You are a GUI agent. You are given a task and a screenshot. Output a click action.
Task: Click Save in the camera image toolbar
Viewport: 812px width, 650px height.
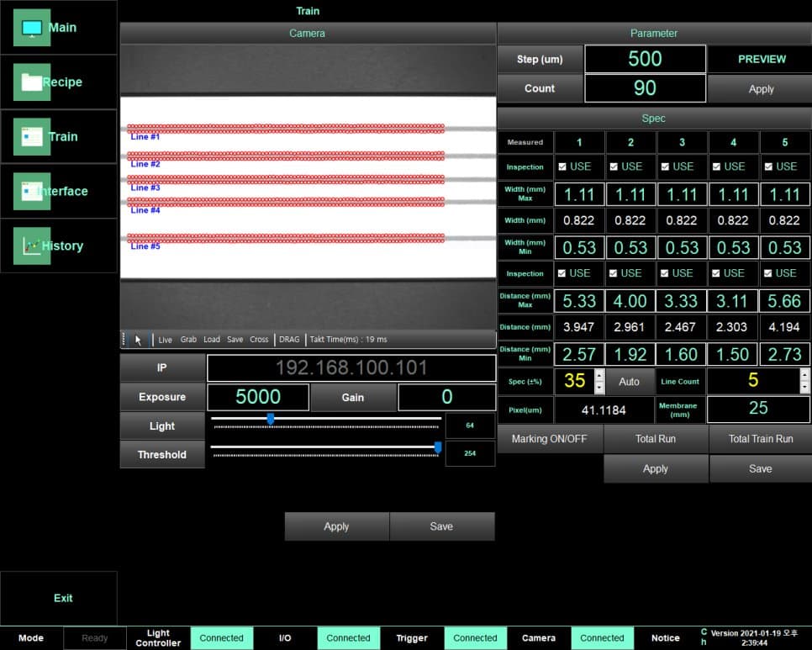point(235,340)
